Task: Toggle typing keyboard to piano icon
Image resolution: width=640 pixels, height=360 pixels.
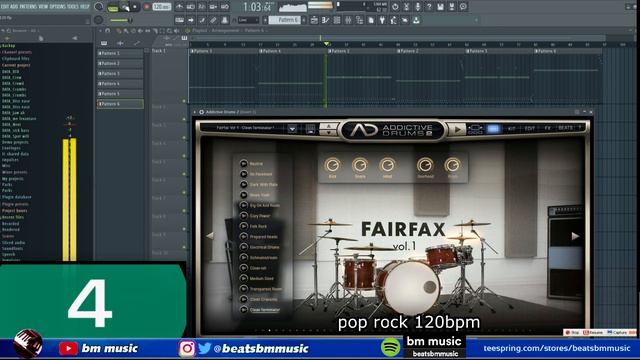Action: (x=180, y=20)
